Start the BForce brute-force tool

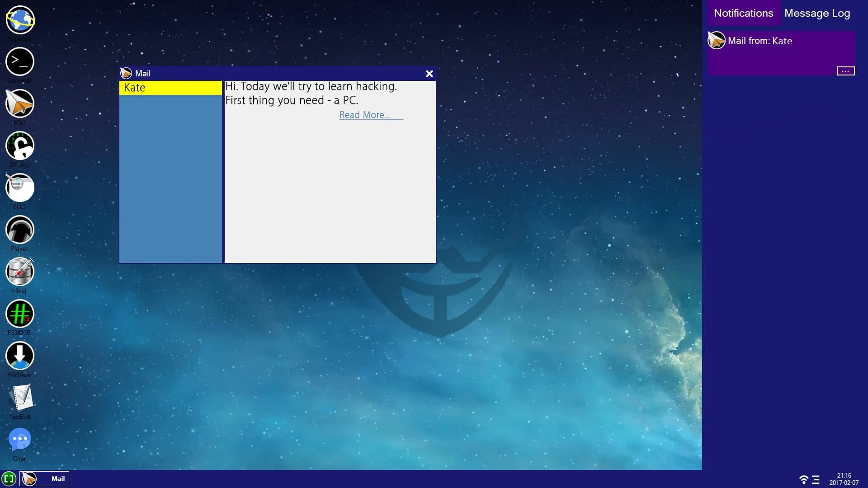pyautogui.click(x=19, y=145)
